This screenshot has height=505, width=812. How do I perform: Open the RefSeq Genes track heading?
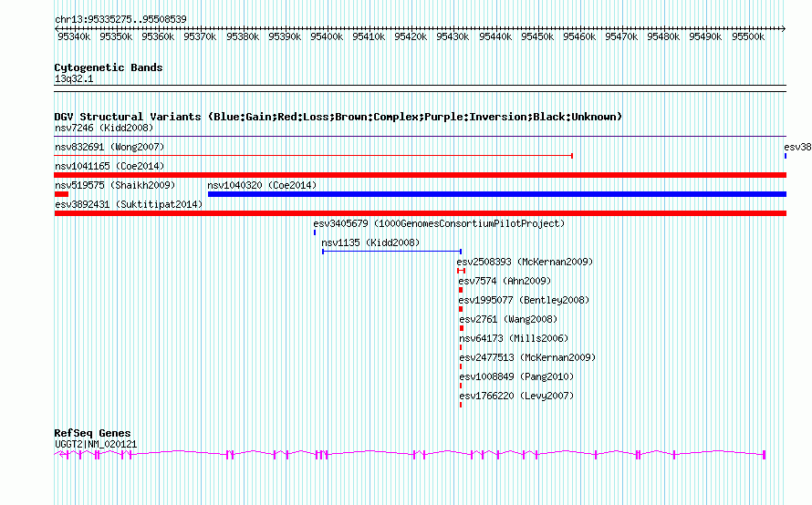(x=92, y=433)
